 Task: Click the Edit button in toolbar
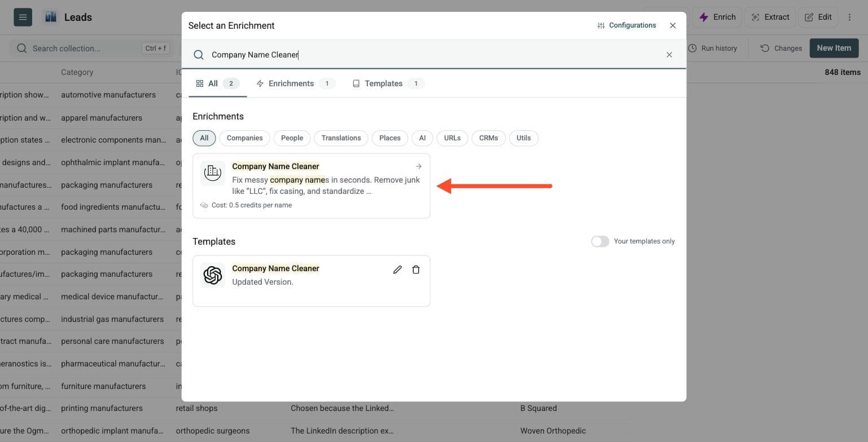pyautogui.click(x=818, y=17)
